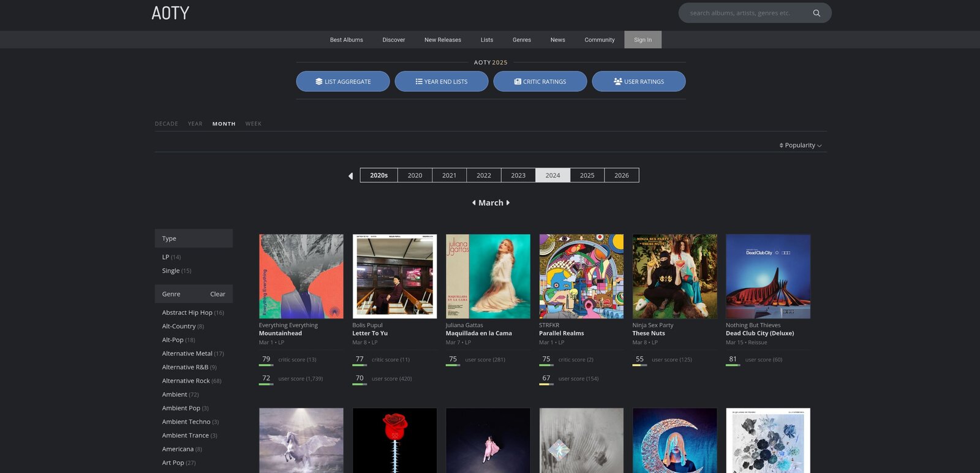Click the Sign In button
This screenshot has width=980, height=473.
coord(643,40)
